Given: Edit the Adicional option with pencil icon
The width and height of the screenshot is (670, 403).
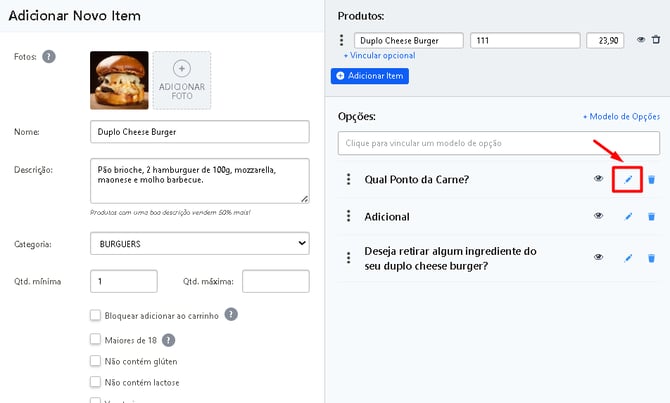Looking at the screenshot, I should pyautogui.click(x=628, y=216).
